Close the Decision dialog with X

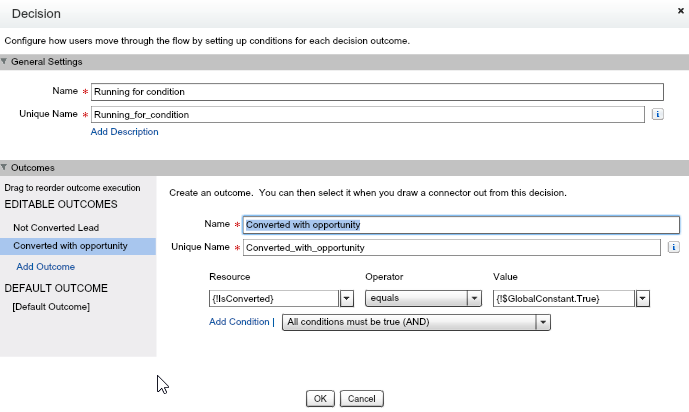point(680,9)
